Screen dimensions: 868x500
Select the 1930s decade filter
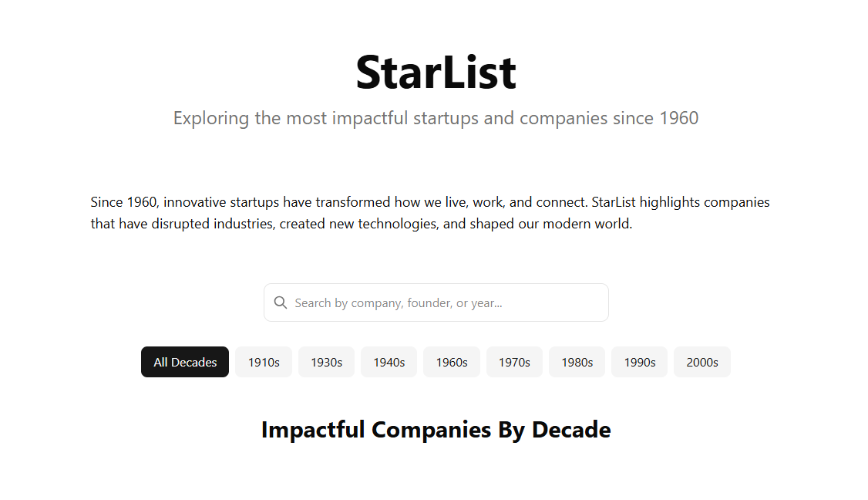pos(326,362)
